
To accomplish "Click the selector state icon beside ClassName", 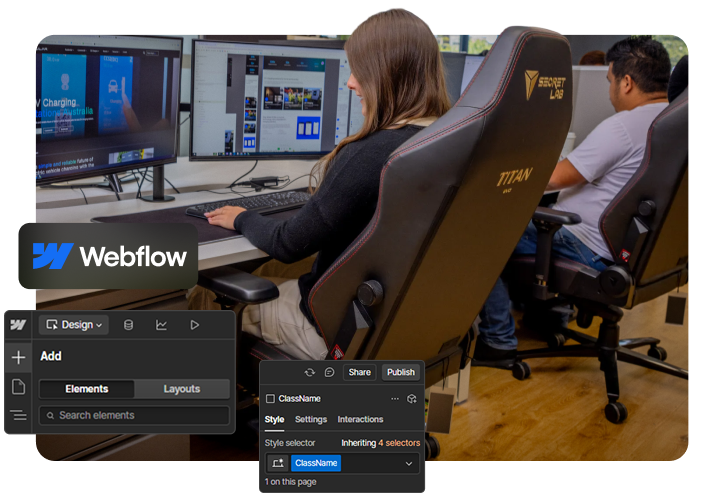I will click(x=278, y=463).
